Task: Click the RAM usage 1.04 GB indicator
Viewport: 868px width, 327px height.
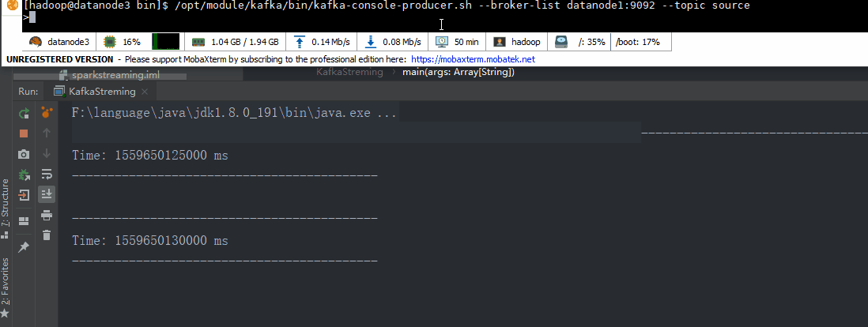Action: tap(236, 42)
